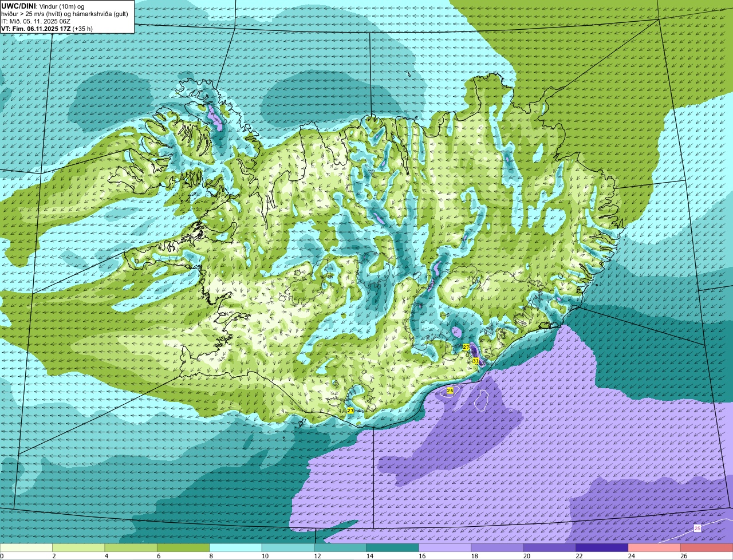Click the legend swatch between 18 and 20

tap(498, 548)
